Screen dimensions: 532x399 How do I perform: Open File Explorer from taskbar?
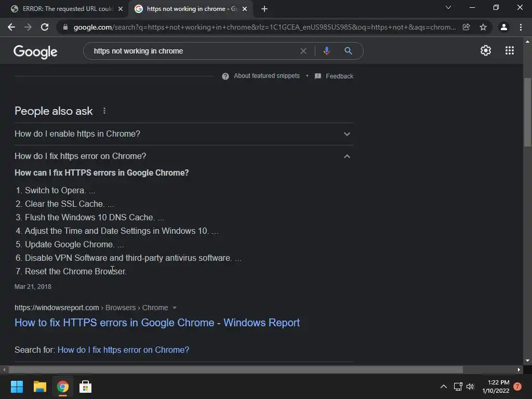(39, 387)
